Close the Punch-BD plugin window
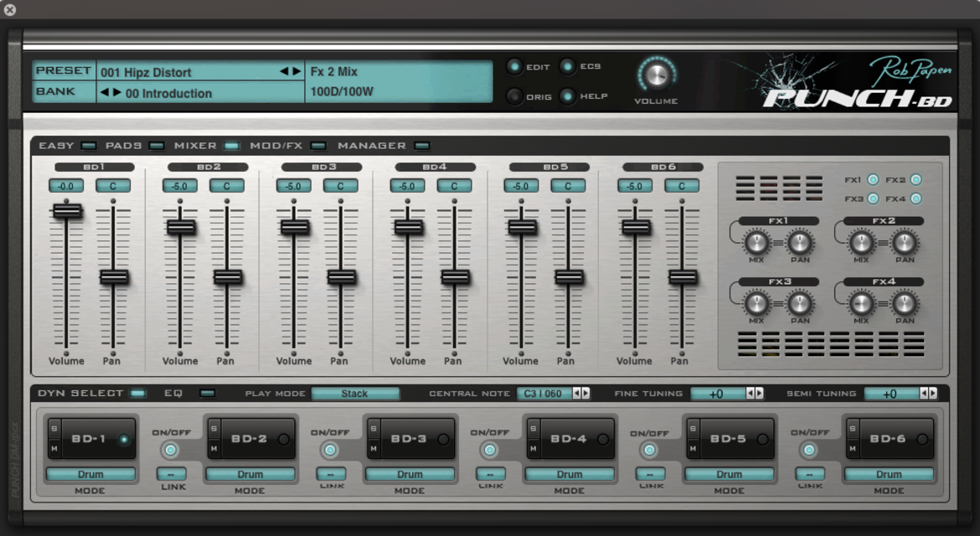980x536 pixels. pyautogui.click(x=10, y=10)
